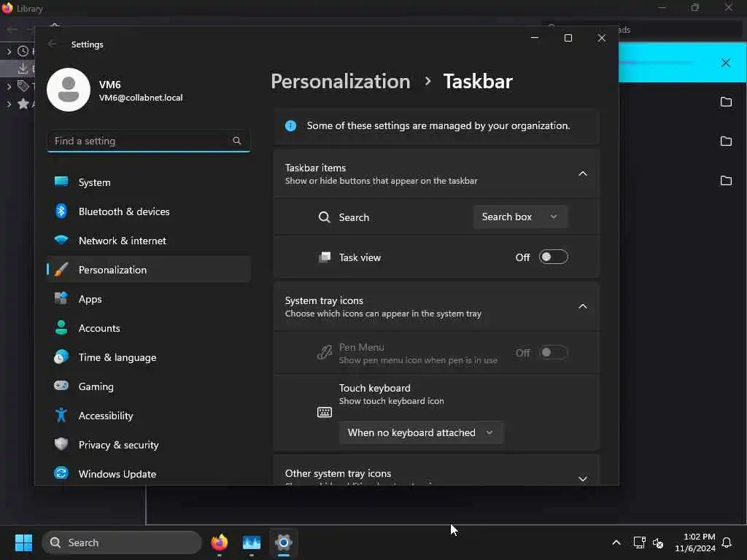Screen dimensions: 747x560
Task: Click the Touch keyboard icon
Action: click(325, 412)
